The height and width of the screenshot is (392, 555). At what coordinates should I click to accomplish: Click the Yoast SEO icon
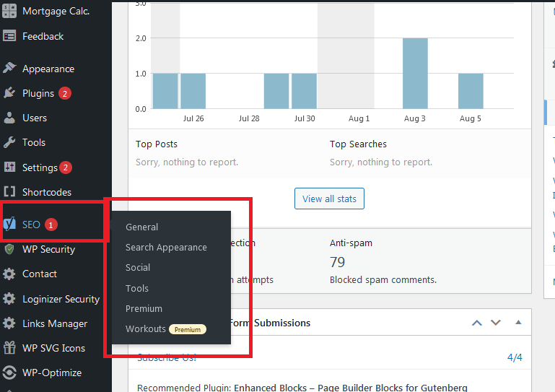coord(10,225)
